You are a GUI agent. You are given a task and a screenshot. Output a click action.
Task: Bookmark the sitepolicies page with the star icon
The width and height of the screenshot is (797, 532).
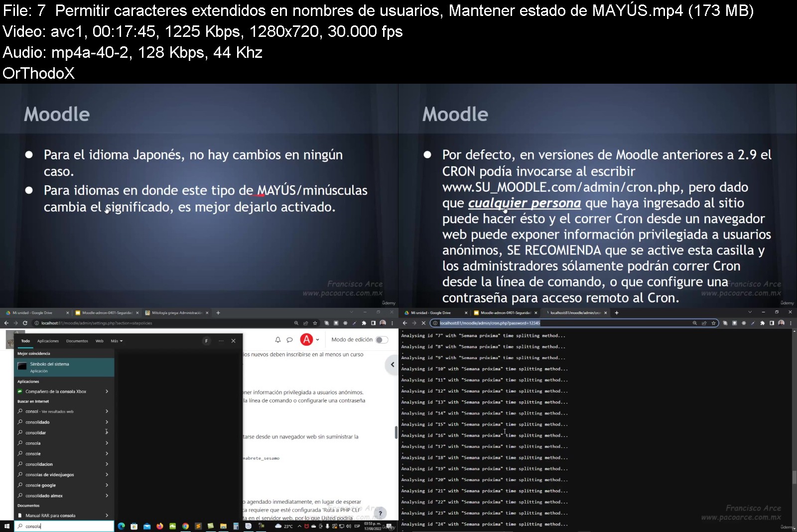(315, 323)
